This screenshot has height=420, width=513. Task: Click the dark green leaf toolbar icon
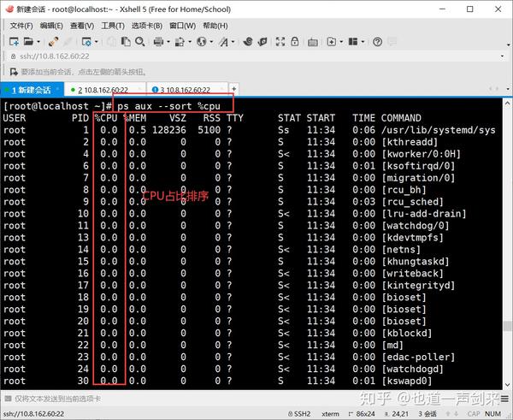tap(262, 42)
